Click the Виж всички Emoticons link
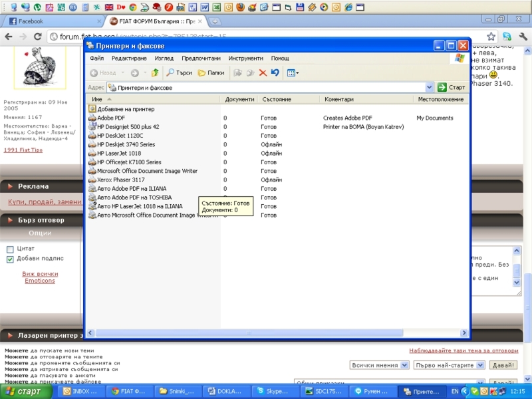This screenshot has width=532, height=399. point(40,277)
